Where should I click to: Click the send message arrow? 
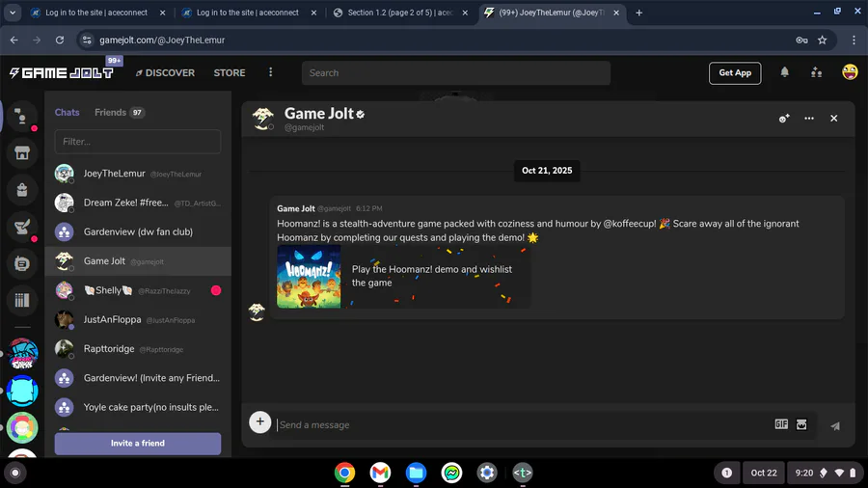(x=835, y=425)
